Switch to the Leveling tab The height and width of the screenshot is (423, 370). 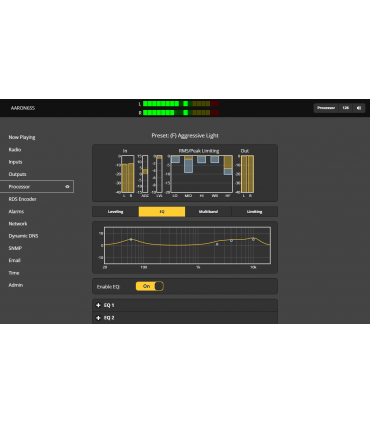115,212
